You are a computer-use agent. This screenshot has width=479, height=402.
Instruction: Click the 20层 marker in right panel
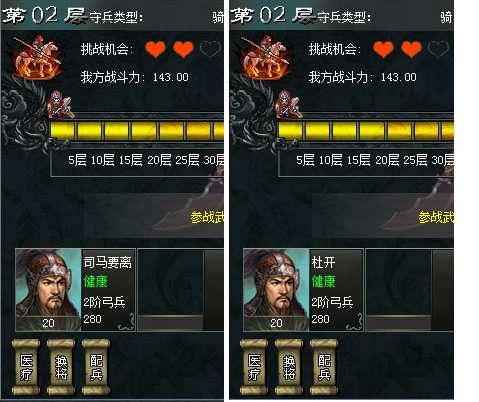(x=387, y=160)
